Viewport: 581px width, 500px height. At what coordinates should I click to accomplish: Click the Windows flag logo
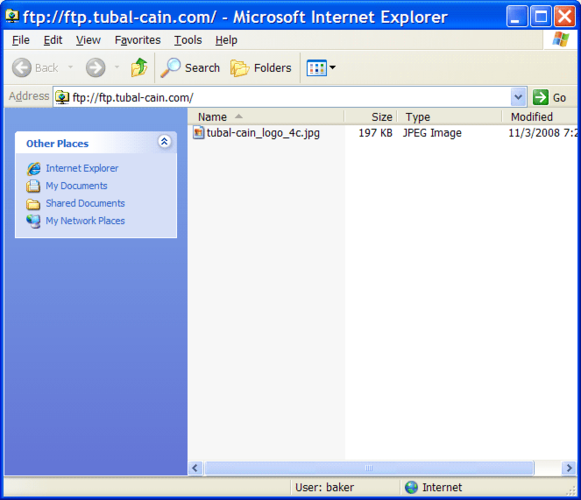pos(560,39)
